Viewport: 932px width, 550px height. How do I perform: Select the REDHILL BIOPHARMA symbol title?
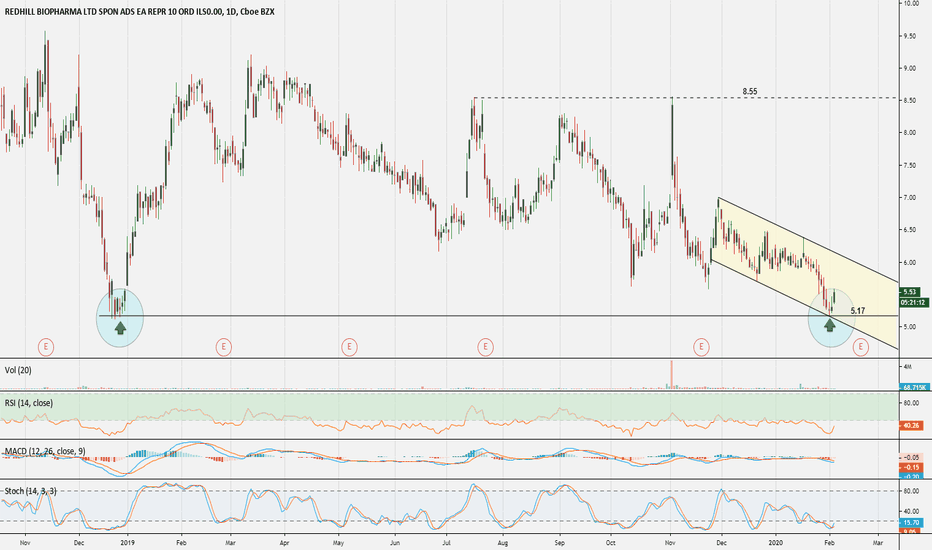140,11
